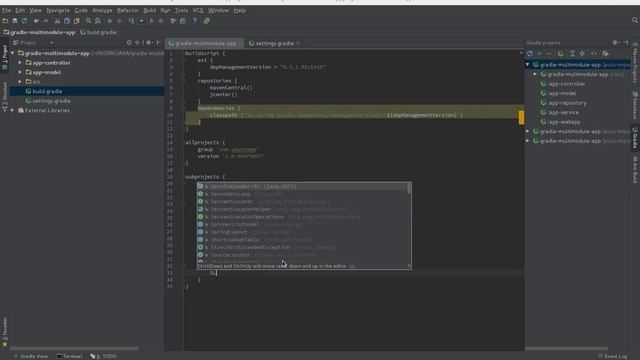This screenshot has width=640, height=360.
Task: Switch to the settings.gradle editor tab
Action: click(x=274, y=43)
